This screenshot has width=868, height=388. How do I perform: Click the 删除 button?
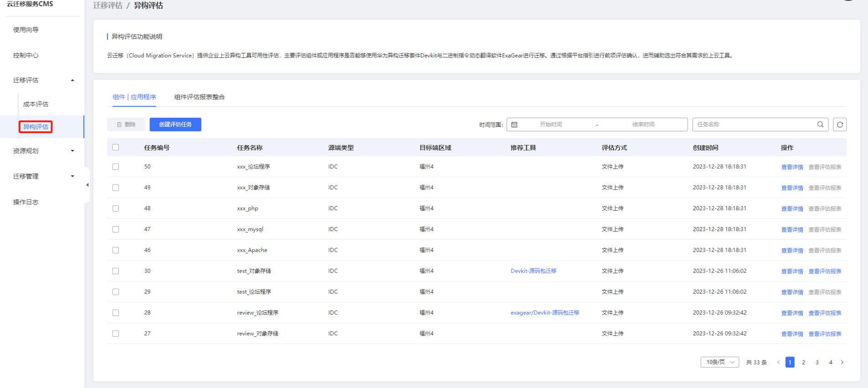pos(126,124)
